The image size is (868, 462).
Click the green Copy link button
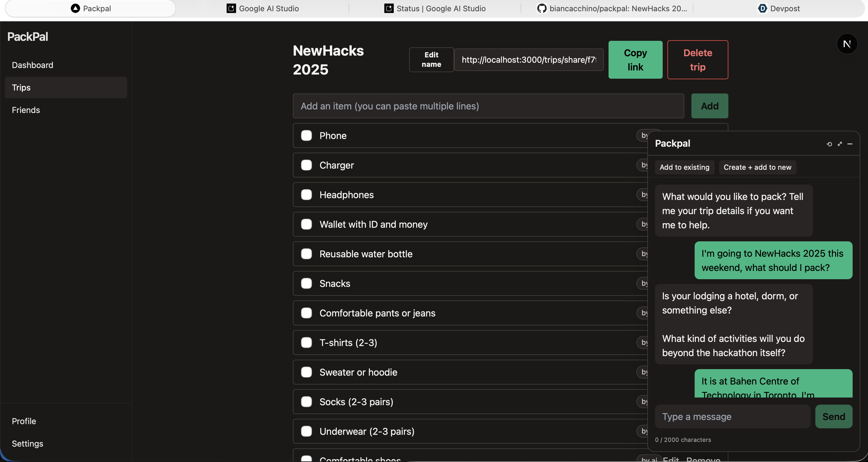[635, 60]
